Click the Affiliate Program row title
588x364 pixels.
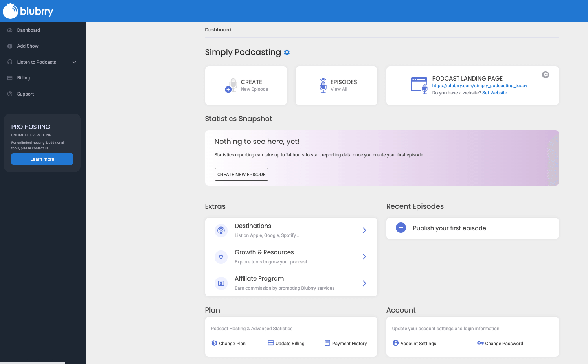click(x=259, y=279)
